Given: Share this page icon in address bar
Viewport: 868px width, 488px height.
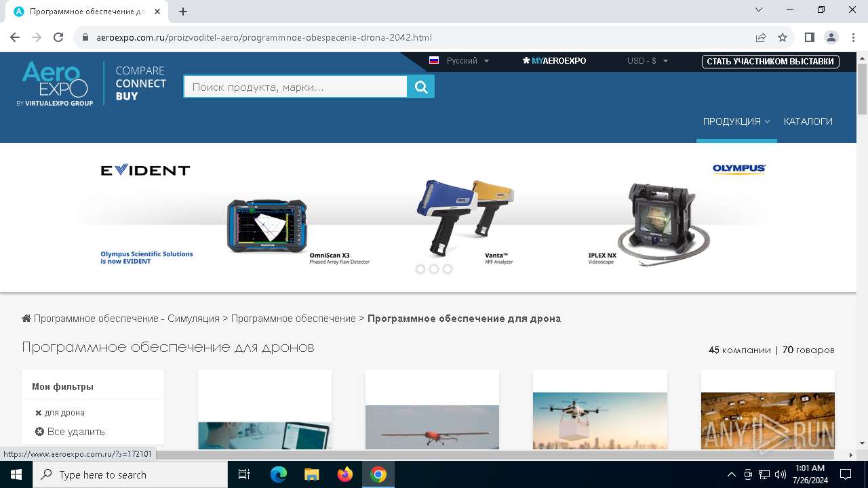Looking at the screenshot, I should coord(761,37).
